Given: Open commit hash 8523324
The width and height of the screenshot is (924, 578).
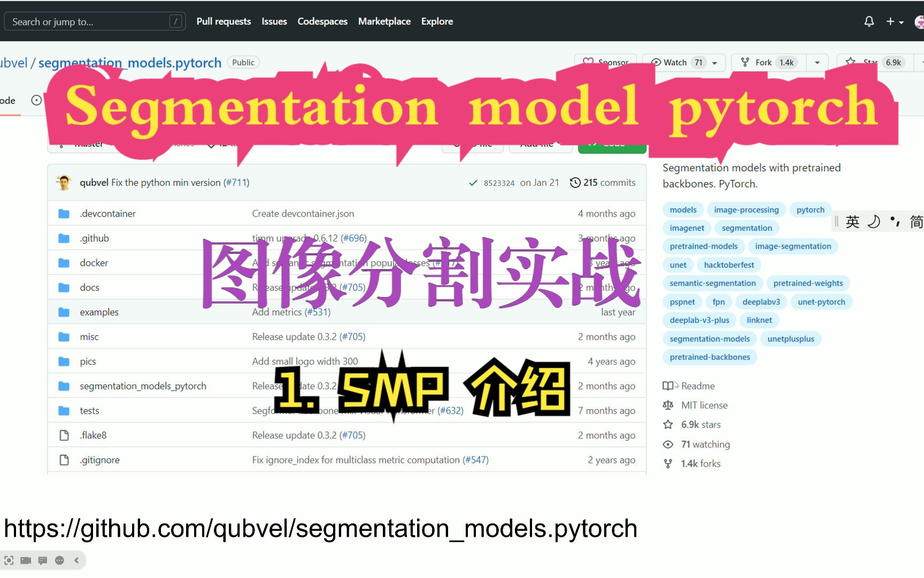Looking at the screenshot, I should (x=499, y=183).
